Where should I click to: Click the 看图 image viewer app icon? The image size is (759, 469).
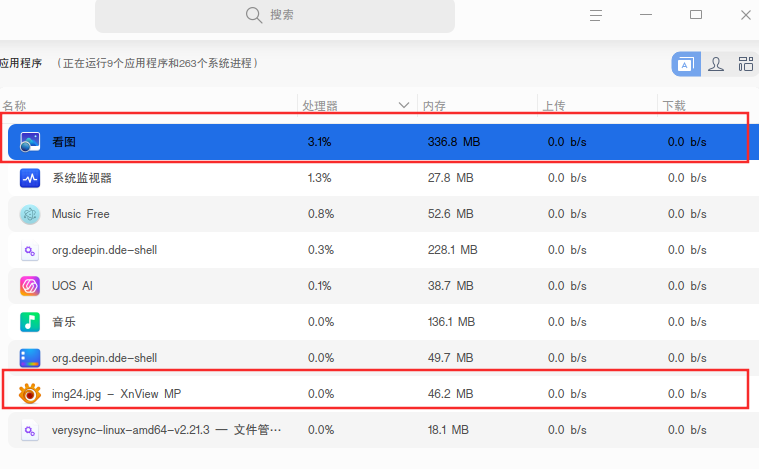(30, 142)
